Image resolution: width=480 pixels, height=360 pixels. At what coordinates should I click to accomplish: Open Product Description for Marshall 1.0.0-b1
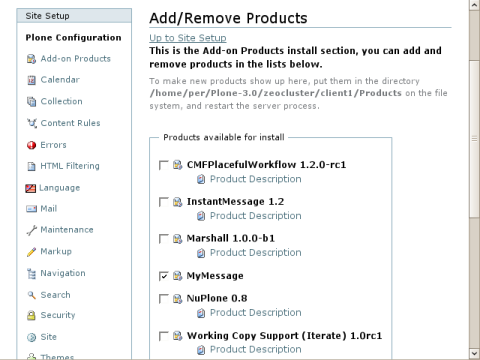(255, 253)
